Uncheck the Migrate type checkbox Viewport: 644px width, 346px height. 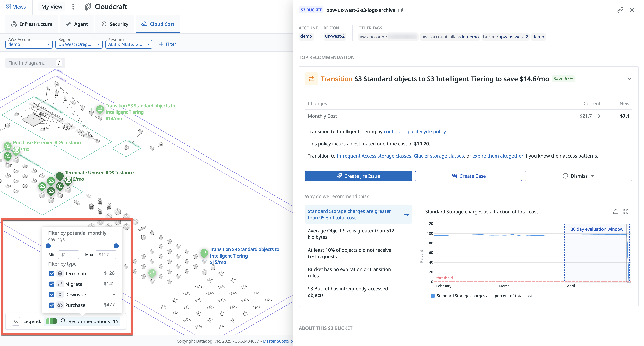point(52,284)
